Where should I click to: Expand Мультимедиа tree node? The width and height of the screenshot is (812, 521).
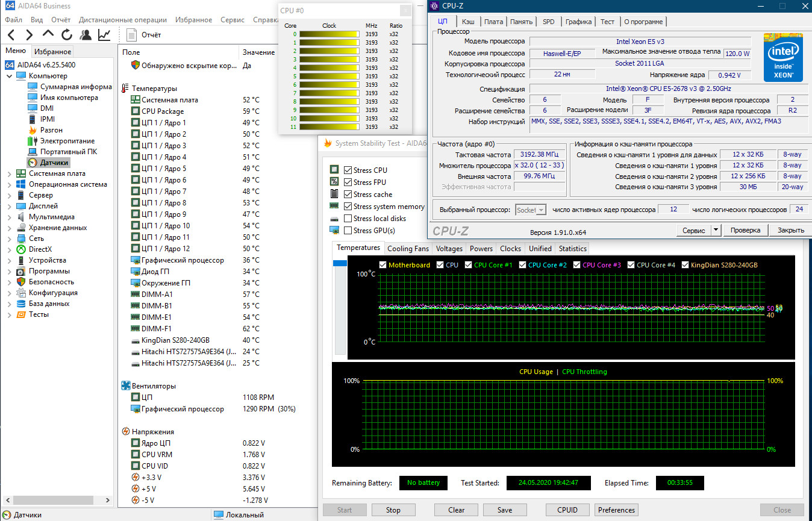pyautogui.click(x=10, y=217)
